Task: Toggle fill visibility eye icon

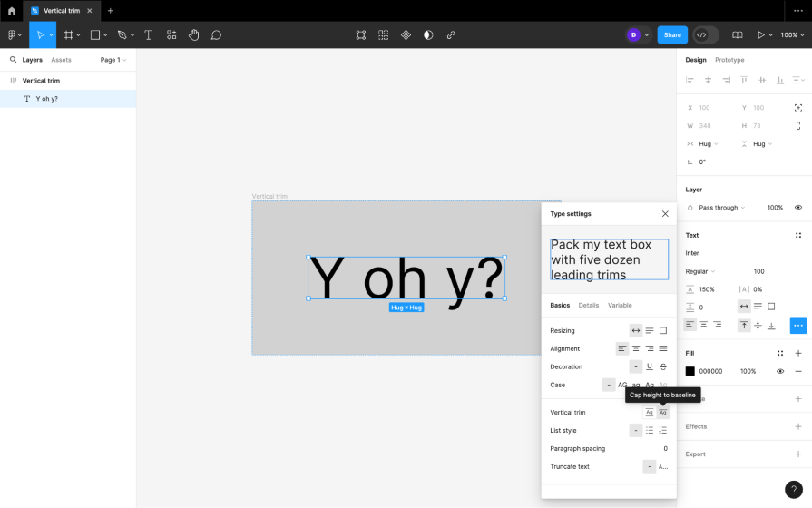Action: 779,371
